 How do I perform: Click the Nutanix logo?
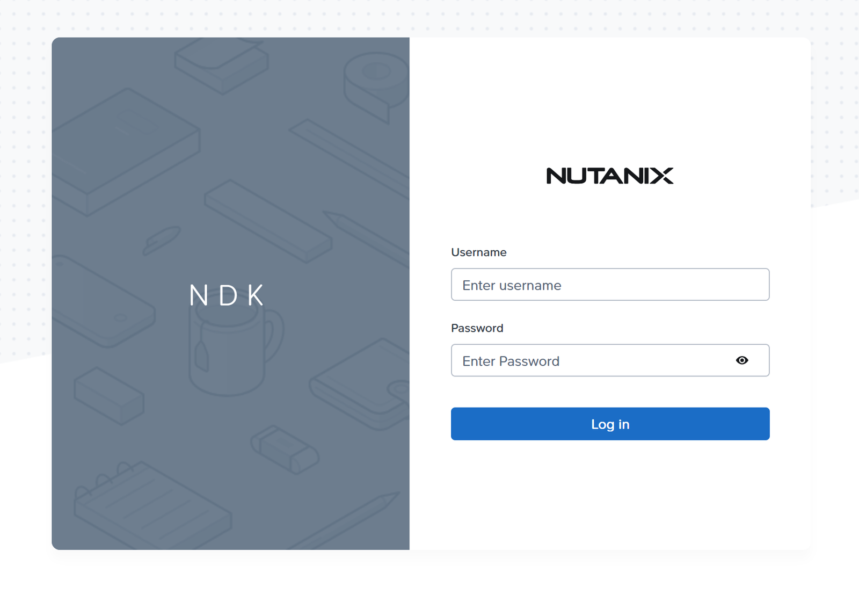click(x=610, y=176)
